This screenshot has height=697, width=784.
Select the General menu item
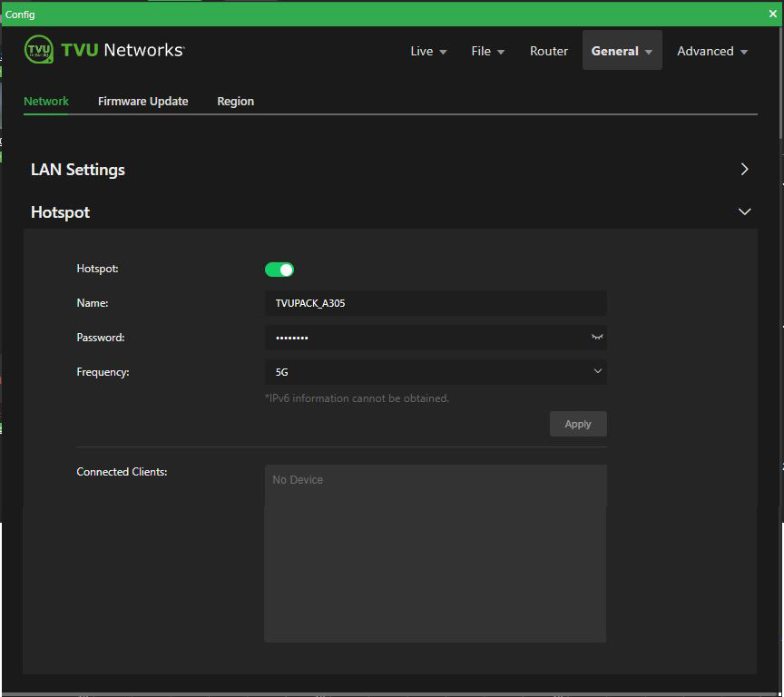(x=616, y=51)
